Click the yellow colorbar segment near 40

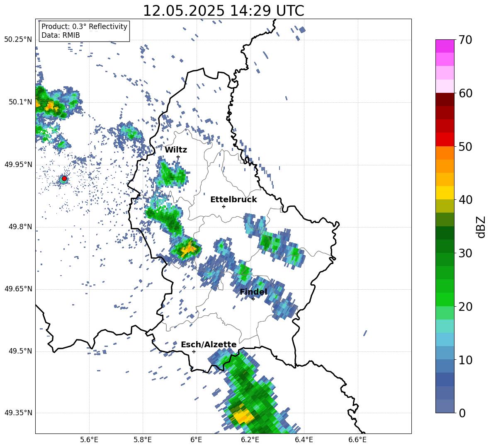pos(445,193)
